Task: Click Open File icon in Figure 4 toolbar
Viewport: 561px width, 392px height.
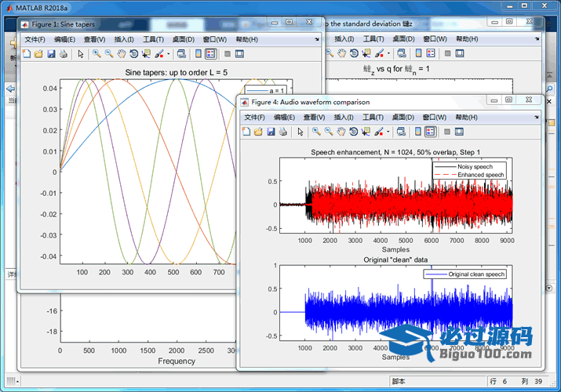Action: click(x=258, y=132)
